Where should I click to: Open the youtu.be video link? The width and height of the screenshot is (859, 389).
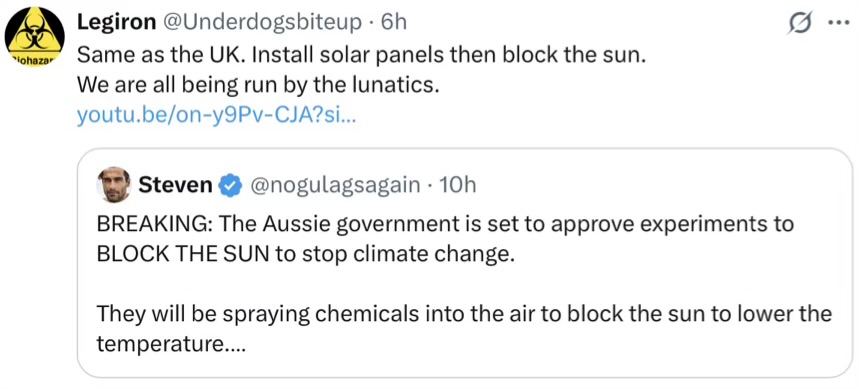click(217, 115)
